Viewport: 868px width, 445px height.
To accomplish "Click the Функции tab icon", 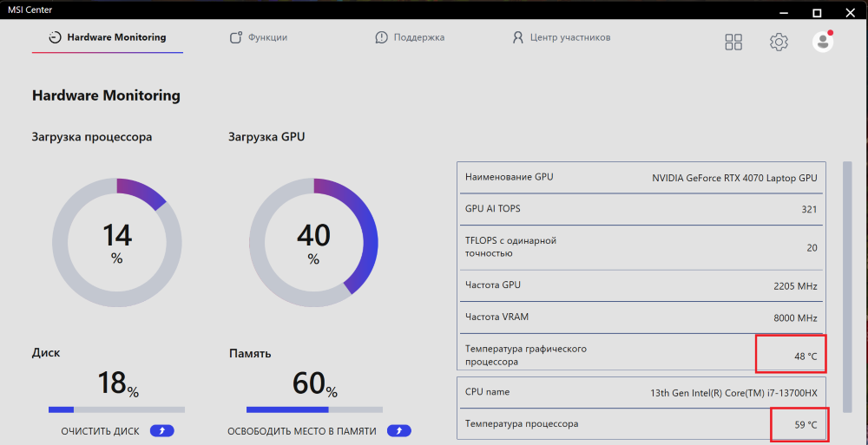I will [x=236, y=37].
